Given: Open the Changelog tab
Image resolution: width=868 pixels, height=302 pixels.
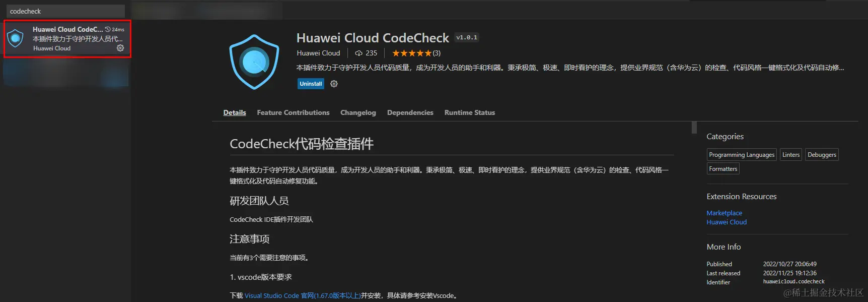Looking at the screenshot, I should pyautogui.click(x=358, y=112).
